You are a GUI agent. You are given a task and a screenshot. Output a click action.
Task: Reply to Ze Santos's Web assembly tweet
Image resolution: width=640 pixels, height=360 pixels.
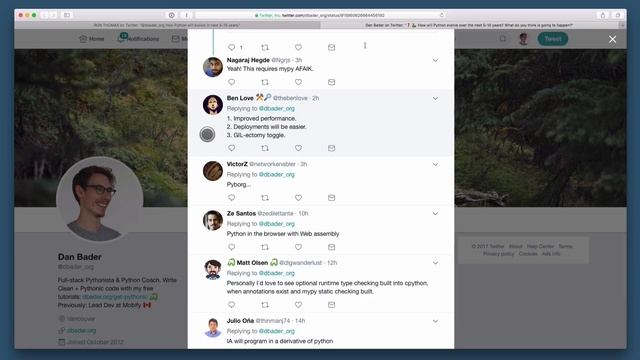click(x=231, y=247)
